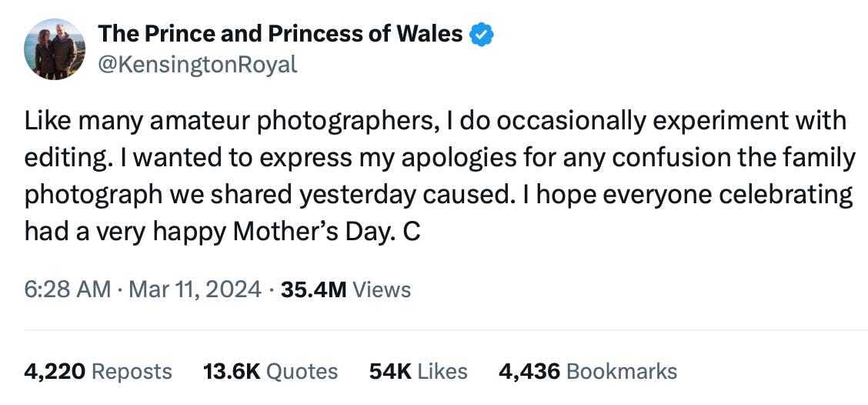Open the Reposts list label
Viewport: 868px width, 405px height.
[132, 371]
